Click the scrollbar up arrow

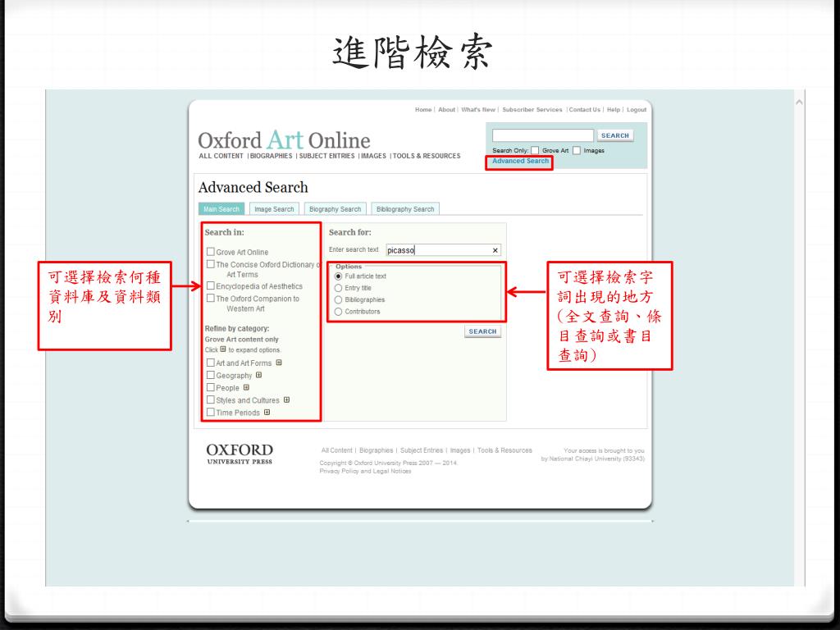pyautogui.click(x=799, y=102)
